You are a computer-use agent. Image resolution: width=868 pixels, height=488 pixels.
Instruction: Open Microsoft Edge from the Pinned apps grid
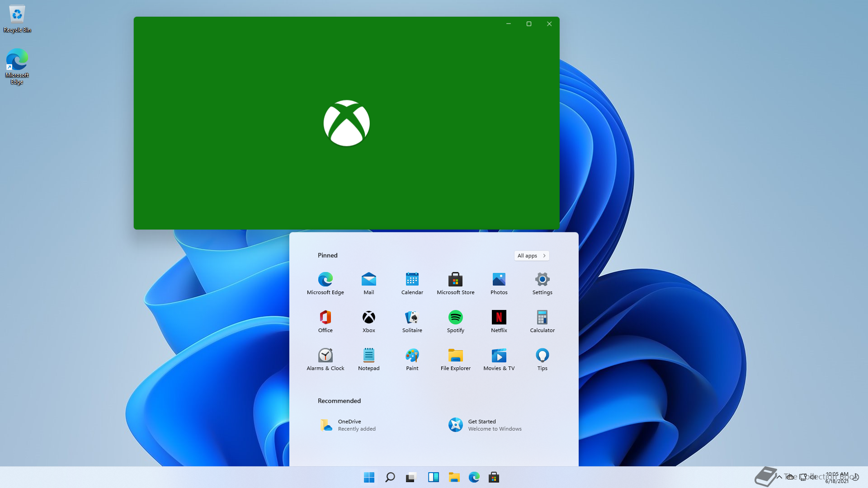pos(325,283)
